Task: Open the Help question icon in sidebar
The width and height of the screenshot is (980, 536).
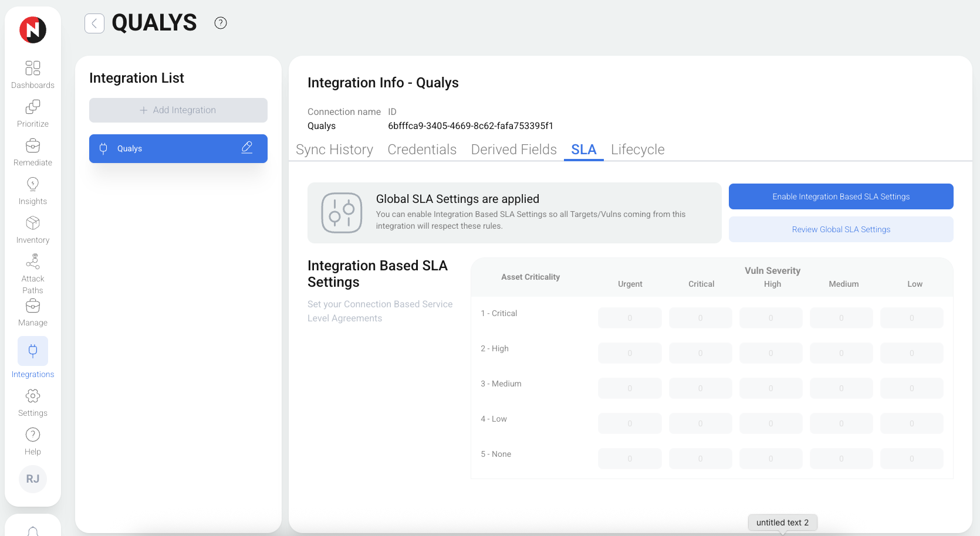Action: (x=33, y=435)
